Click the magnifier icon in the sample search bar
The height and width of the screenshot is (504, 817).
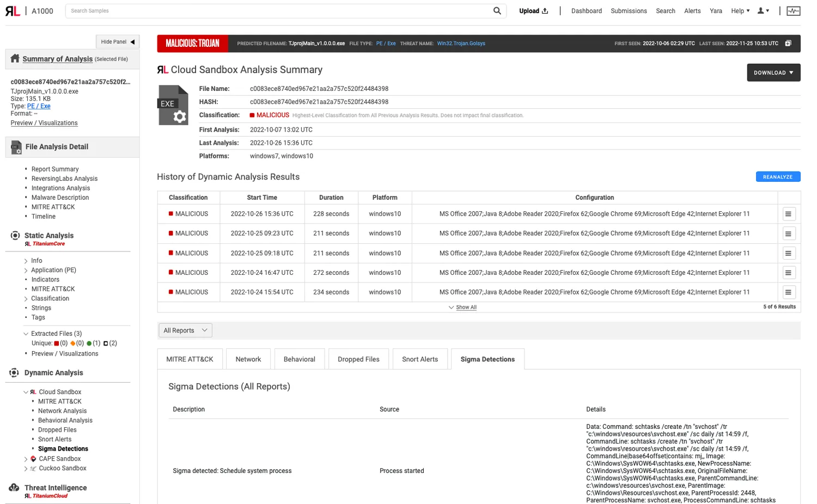click(x=496, y=10)
